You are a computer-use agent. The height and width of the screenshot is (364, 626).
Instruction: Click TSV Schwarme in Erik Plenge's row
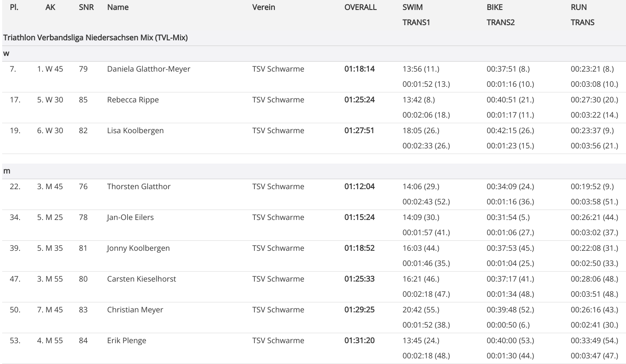[x=278, y=341]
